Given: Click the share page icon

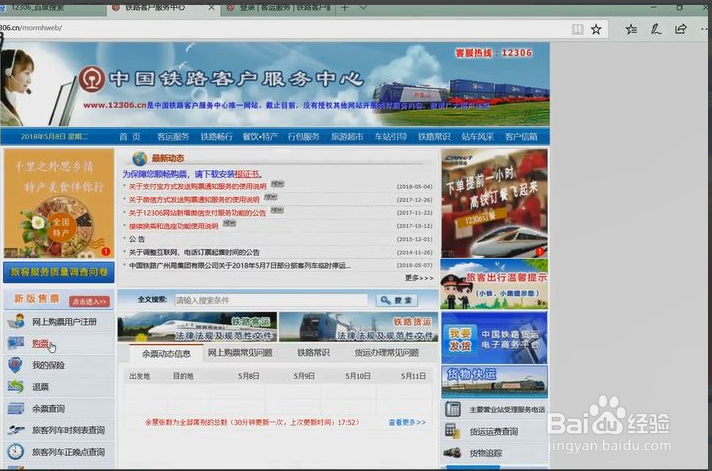Looking at the screenshot, I should (x=680, y=30).
